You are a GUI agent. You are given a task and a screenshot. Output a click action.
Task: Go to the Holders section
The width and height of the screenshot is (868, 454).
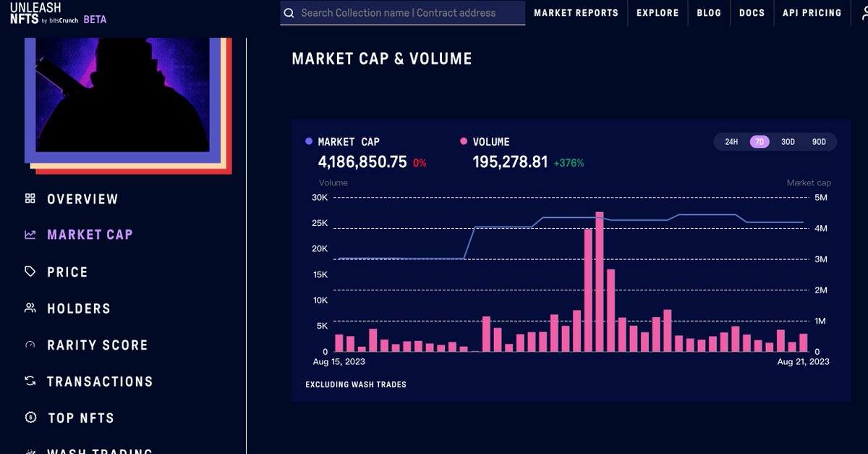point(79,308)
